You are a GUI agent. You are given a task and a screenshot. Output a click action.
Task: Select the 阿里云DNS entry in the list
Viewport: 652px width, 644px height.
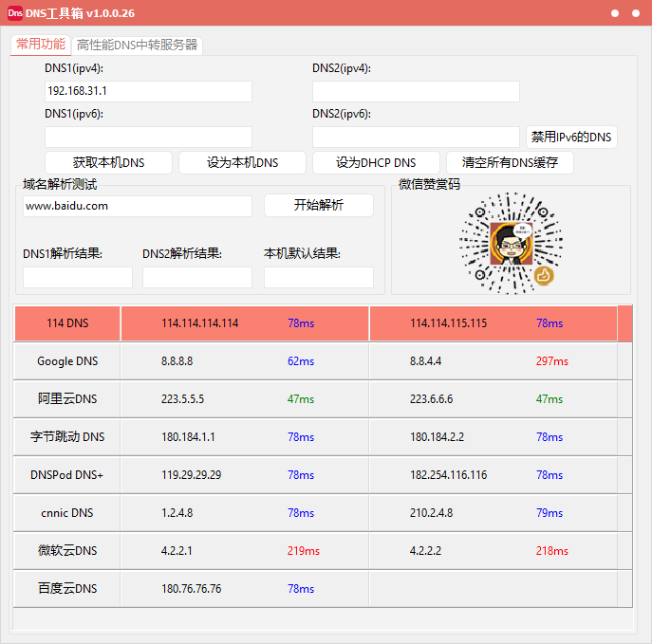(67, 399)
